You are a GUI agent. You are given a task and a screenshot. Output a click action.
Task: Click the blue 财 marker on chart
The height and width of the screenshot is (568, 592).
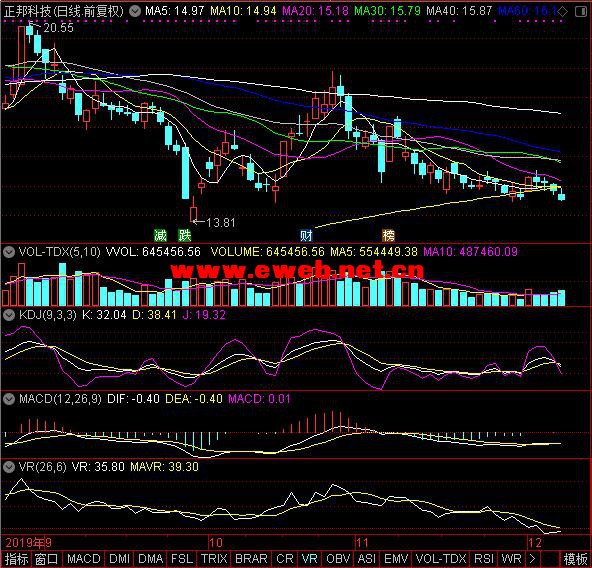tap(307, 236)
